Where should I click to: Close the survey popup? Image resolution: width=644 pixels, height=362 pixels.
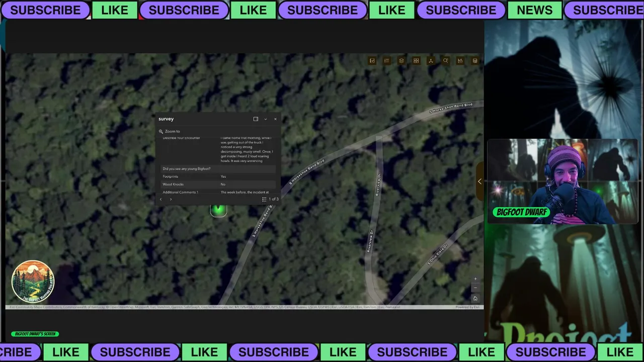click(x=275, y=119)
